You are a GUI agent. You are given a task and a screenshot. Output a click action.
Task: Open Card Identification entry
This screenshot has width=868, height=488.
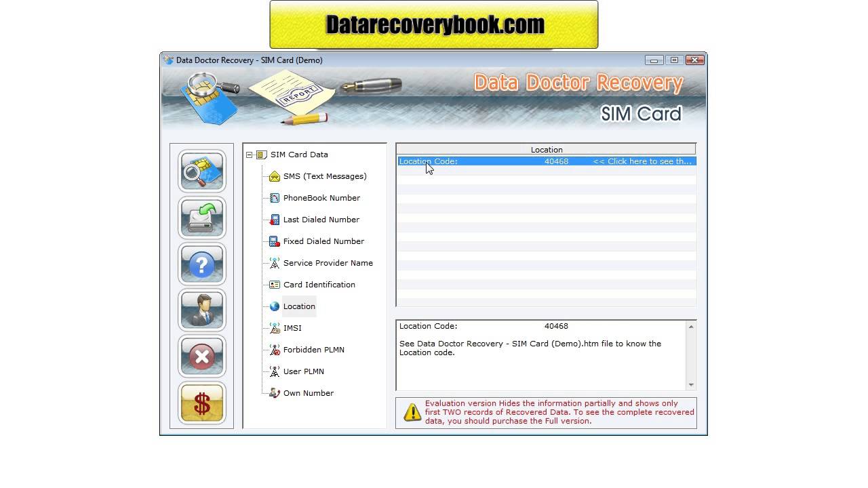319,285
